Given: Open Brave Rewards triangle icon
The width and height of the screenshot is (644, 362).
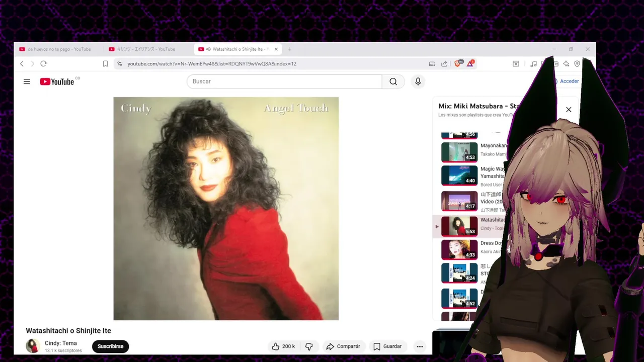Looking at the screenshot, I should 470,63.
